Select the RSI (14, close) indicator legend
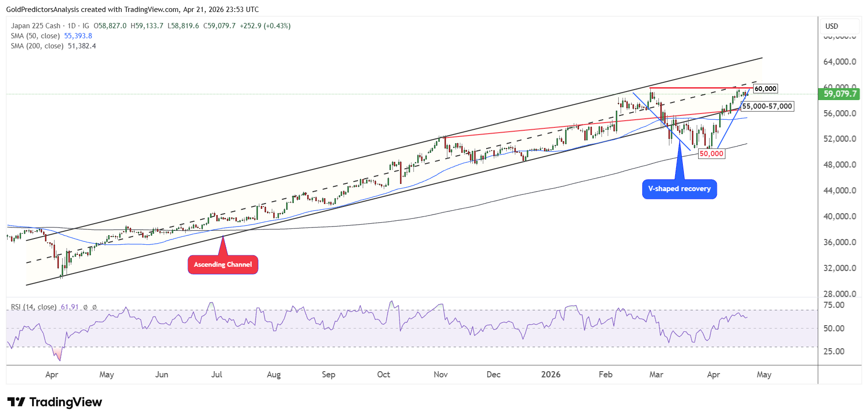The width and height of the screenshot is (868, 420). point(34,307)
